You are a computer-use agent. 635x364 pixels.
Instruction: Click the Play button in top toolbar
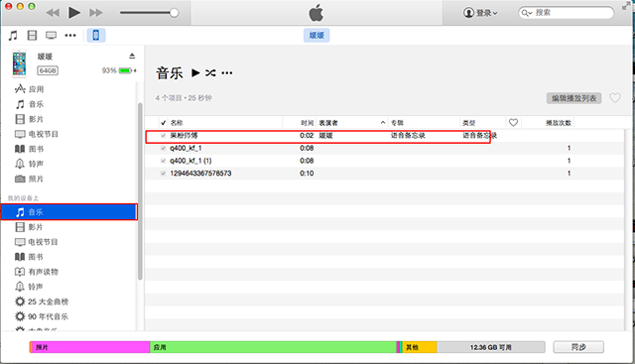click(x=74, y=13)
